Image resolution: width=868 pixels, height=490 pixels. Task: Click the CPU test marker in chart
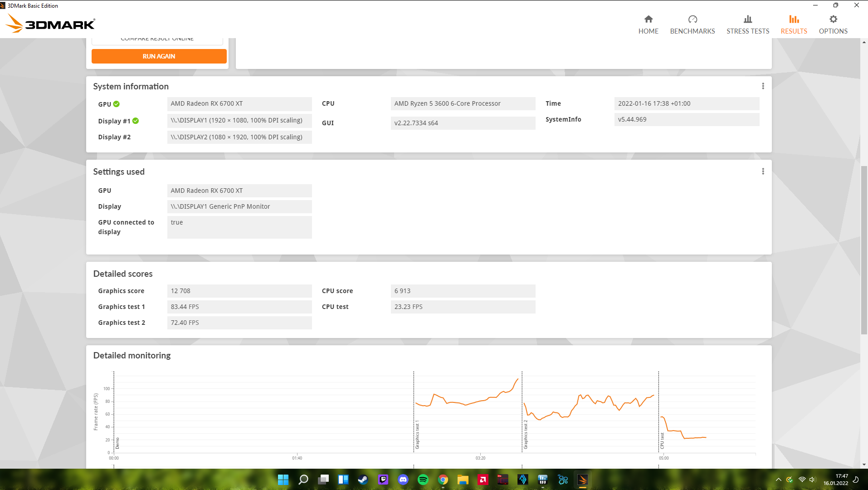click(x=662, y=441)
